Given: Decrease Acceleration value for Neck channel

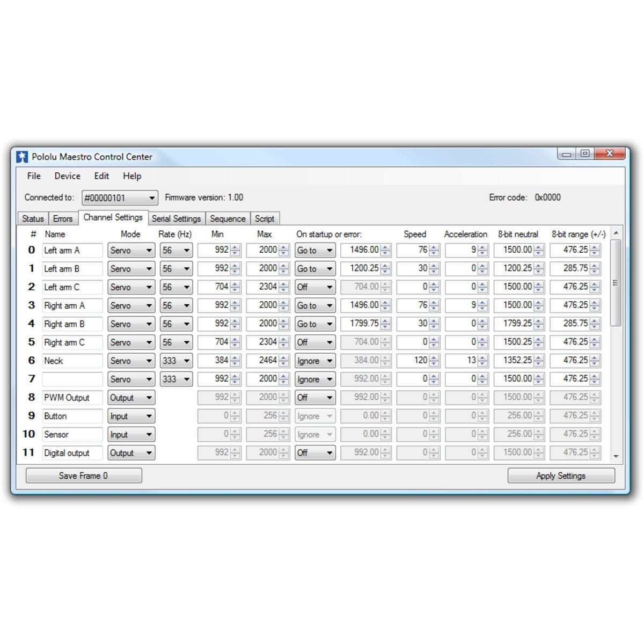Looking at the screenshot, I should coord(482,363).
